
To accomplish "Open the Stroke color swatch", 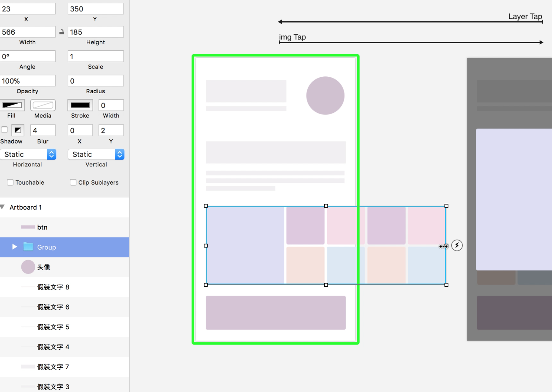I will tap(80, 105).
